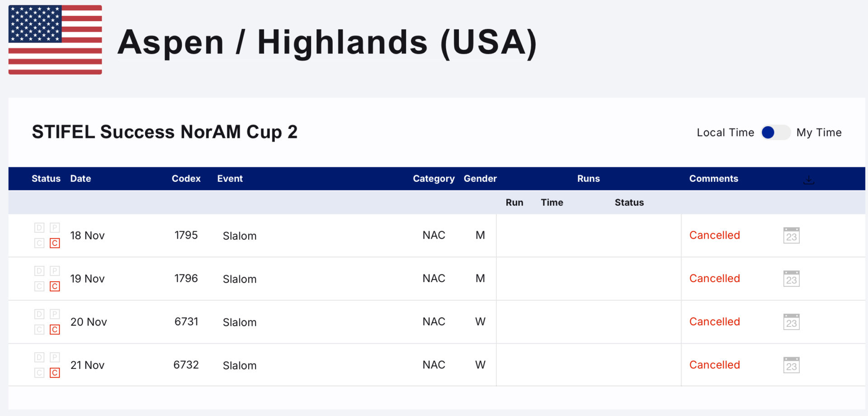Click the D status box for 18 Nov

click(x=39, y=227)
